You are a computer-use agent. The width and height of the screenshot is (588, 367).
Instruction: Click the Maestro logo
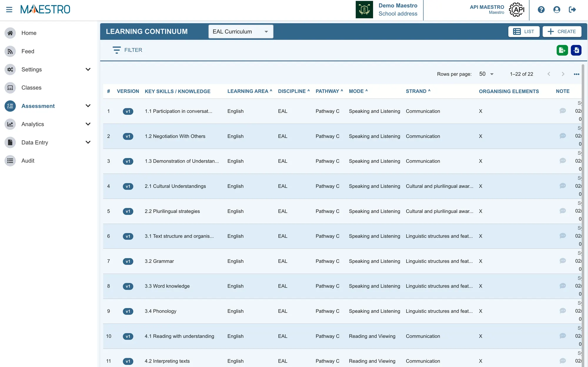click(x=45, y=9)
